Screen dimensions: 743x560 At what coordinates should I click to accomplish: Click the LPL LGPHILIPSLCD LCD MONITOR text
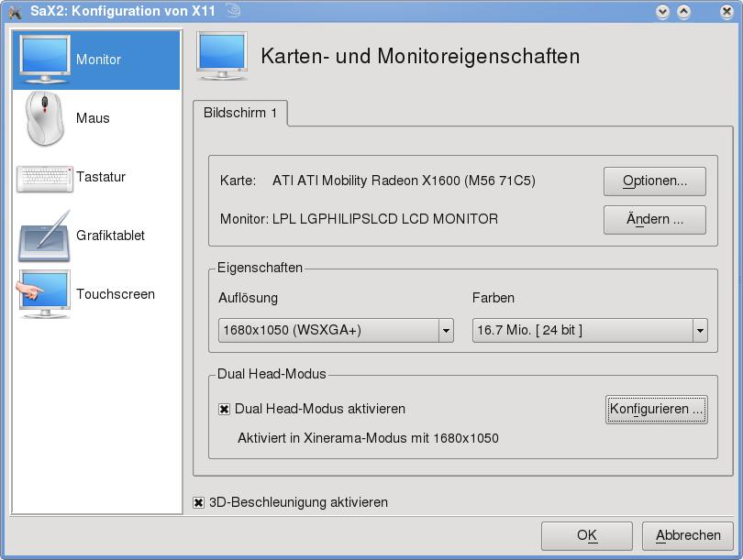point(385,219)
